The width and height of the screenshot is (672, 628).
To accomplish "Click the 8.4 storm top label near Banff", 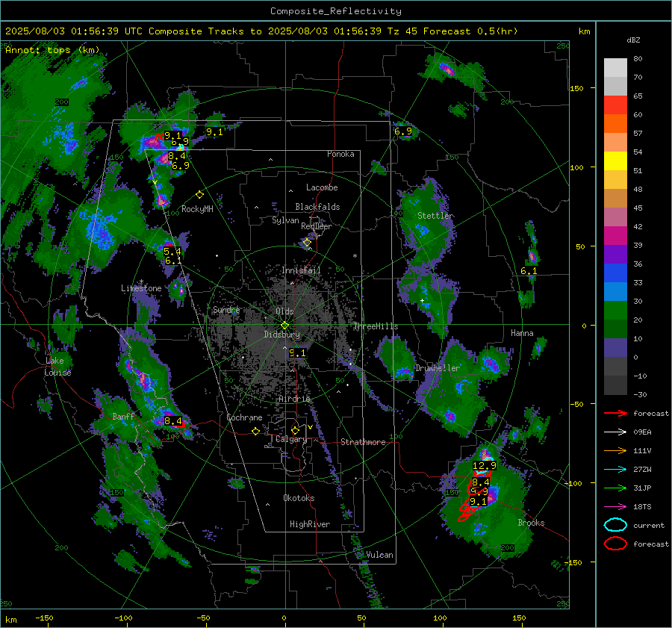I will [173, 421].
